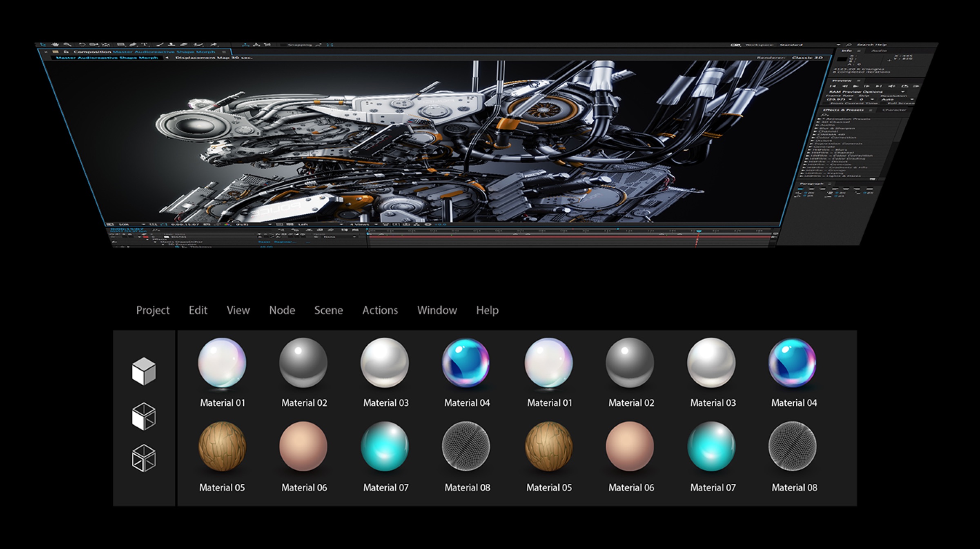Switch to the Character tab
This screenshot has width=980, height=549.
click(893, 110)
